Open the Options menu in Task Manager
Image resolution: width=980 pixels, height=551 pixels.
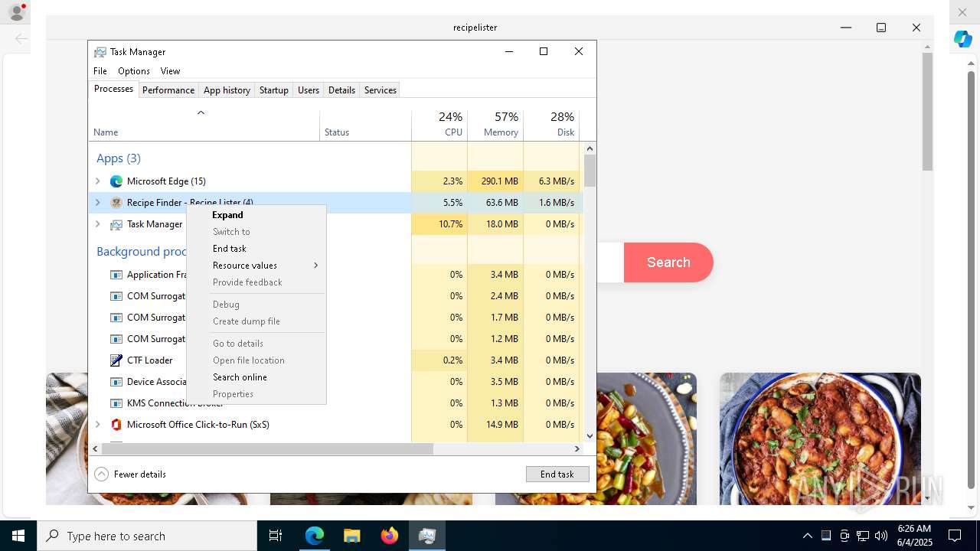tap(134, 71)
